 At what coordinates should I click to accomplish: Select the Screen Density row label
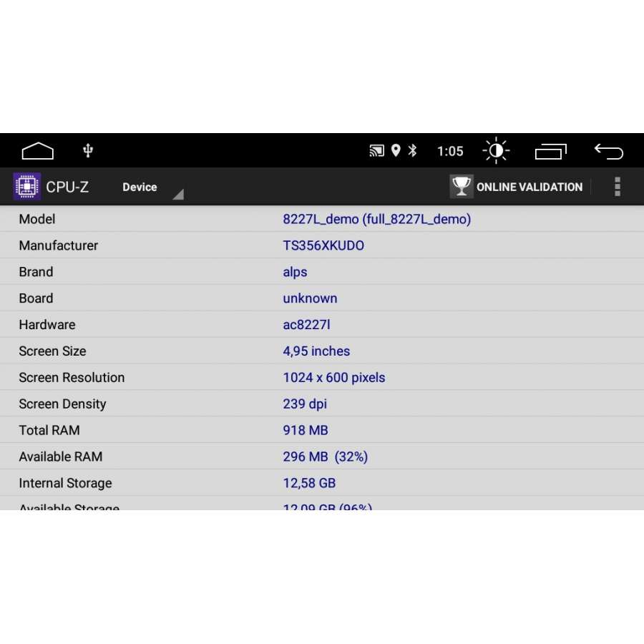(x=62, y=404)
